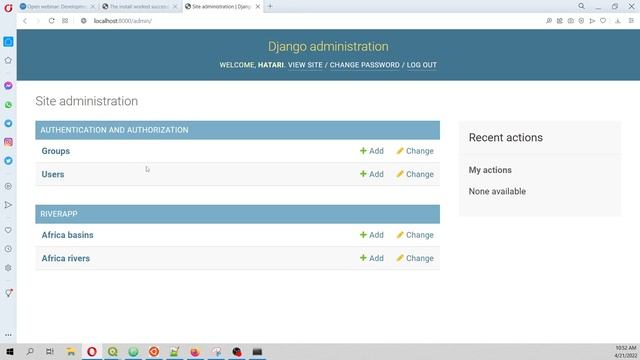Open Telegram in the Opera sidebar
The width and height of the screenshot is (640, 360).
(x=8, y=123)
